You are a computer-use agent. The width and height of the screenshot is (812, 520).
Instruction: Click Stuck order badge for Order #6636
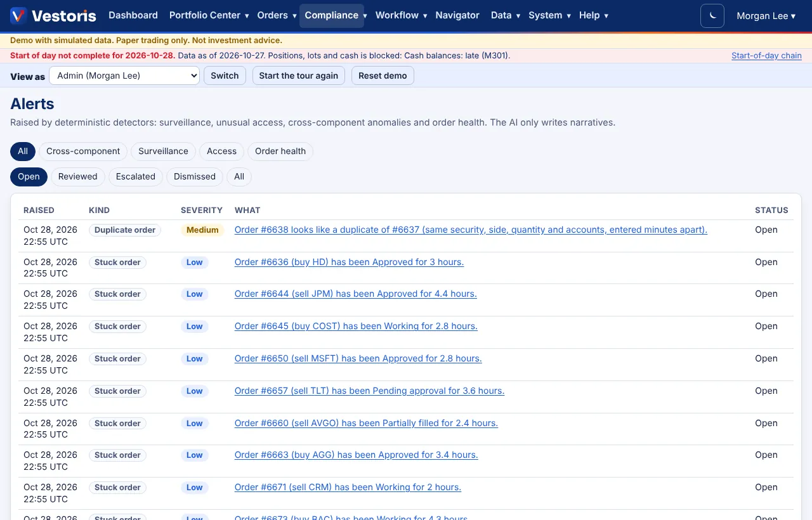[117, 263]
